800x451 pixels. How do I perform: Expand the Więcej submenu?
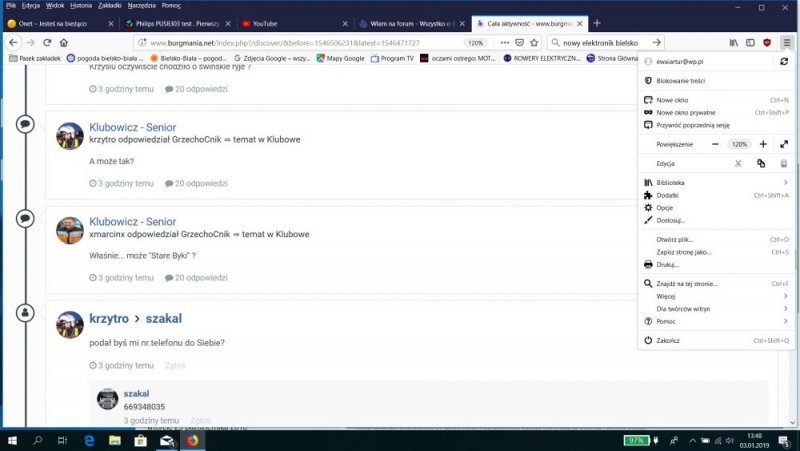point(715,296)
